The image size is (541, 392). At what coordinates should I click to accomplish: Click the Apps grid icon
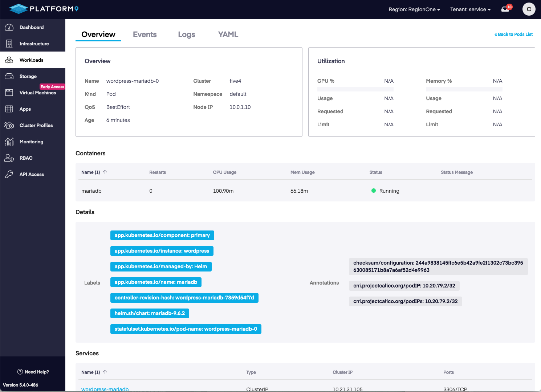pyautogui.click(x=9, y=109)
